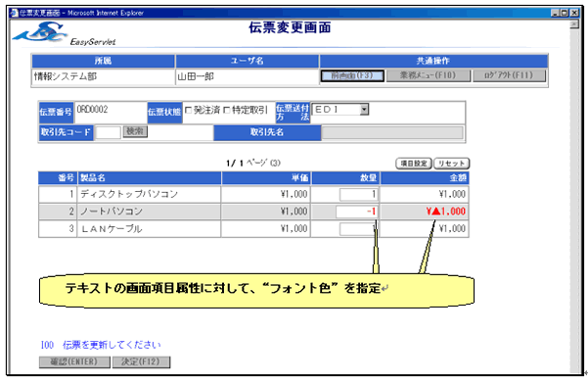Viewport: 588px width, 381px height.
Task: Click the EasyServlet logo
Action: (64, 33)
